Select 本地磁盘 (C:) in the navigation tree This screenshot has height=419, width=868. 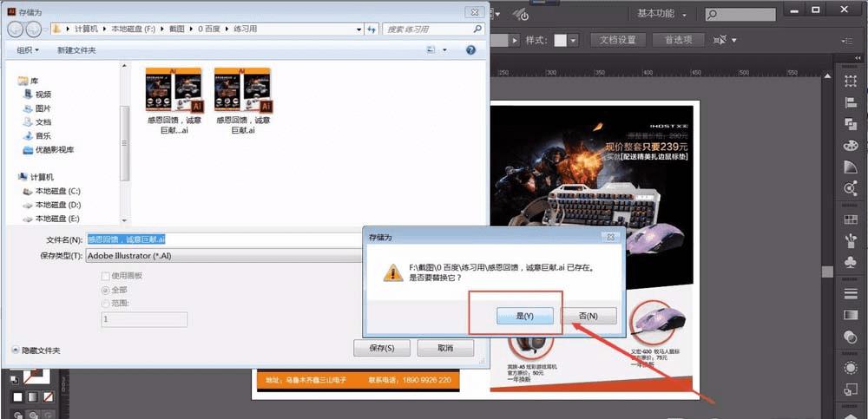click(x=58, y=191)
